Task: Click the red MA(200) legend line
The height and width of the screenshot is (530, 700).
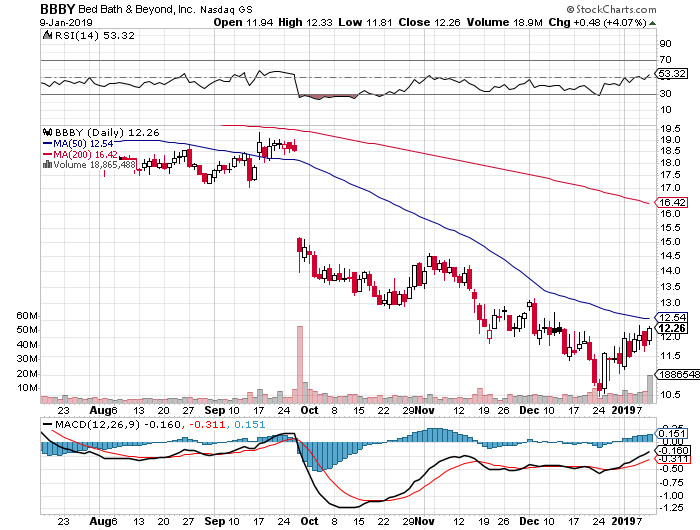Action: pyautogui.click(x=47, y=154)
